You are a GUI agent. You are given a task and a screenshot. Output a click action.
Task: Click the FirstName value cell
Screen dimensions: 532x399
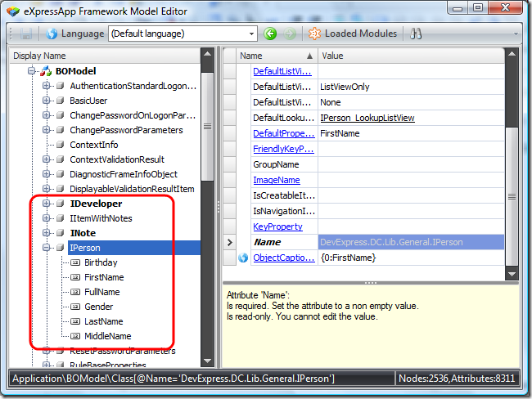pos(411,133)
